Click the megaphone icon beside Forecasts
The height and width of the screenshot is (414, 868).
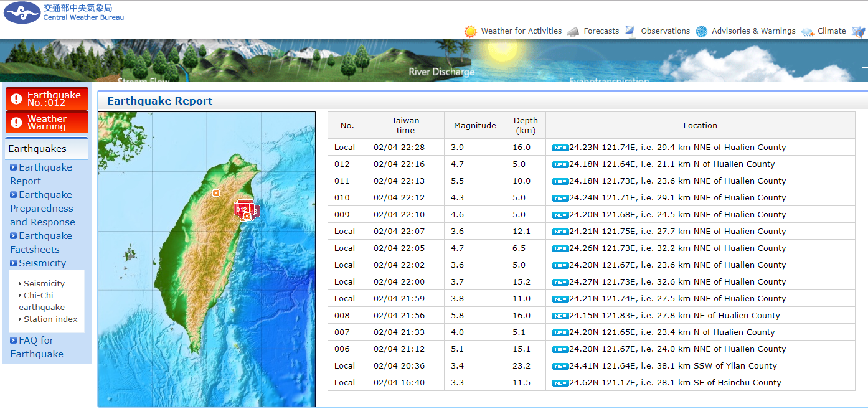(x=573, y=31)
